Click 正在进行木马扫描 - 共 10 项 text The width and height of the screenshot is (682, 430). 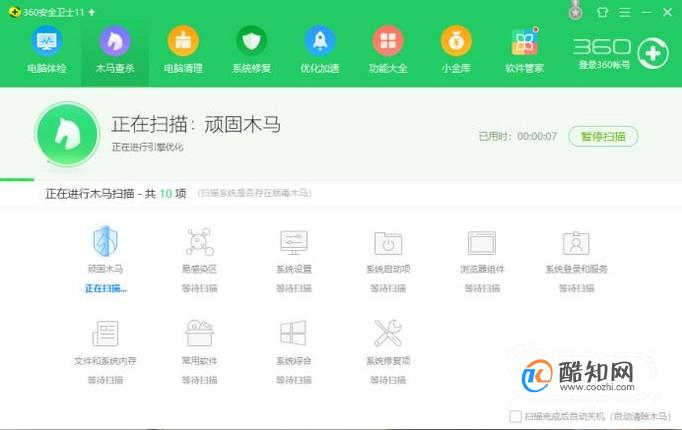[x=116, y=193]
